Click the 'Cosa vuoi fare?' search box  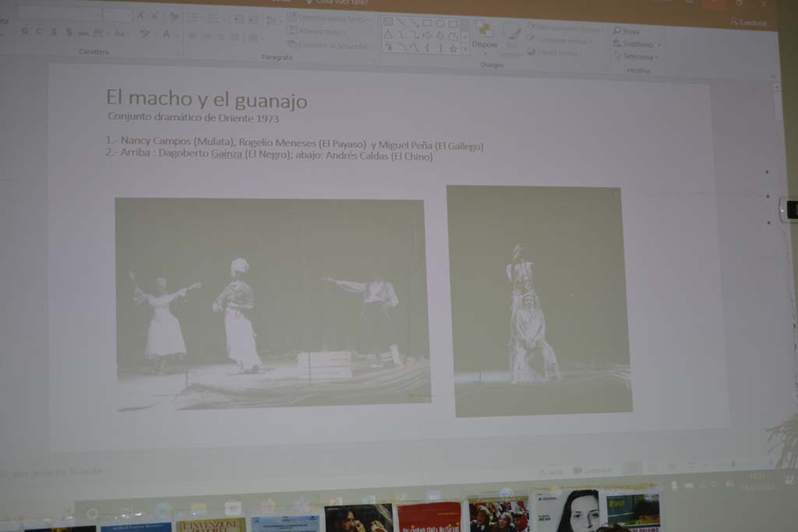tap(337, 2)
